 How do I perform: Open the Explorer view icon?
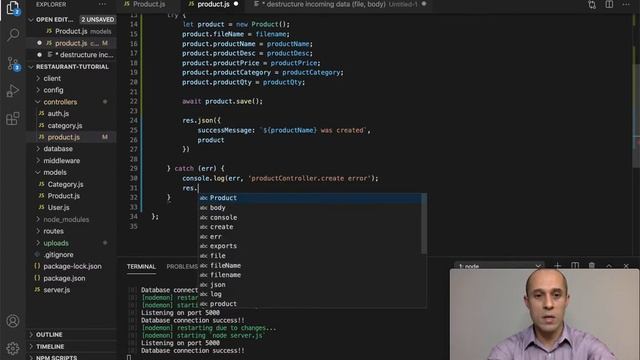coord(13,7)
